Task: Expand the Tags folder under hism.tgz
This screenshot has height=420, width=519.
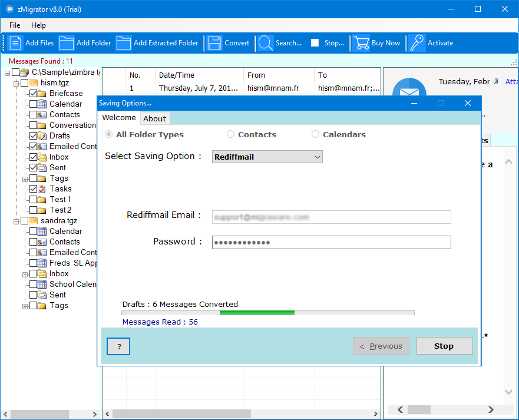Action: point(25,178)
